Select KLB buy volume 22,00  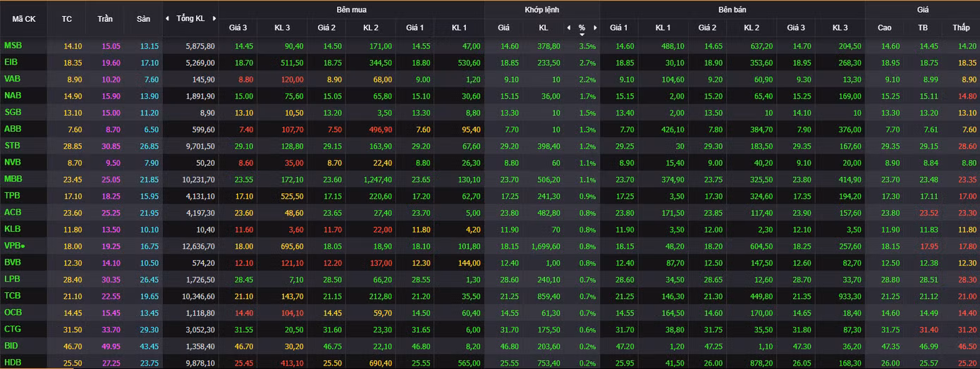(383, 230)
